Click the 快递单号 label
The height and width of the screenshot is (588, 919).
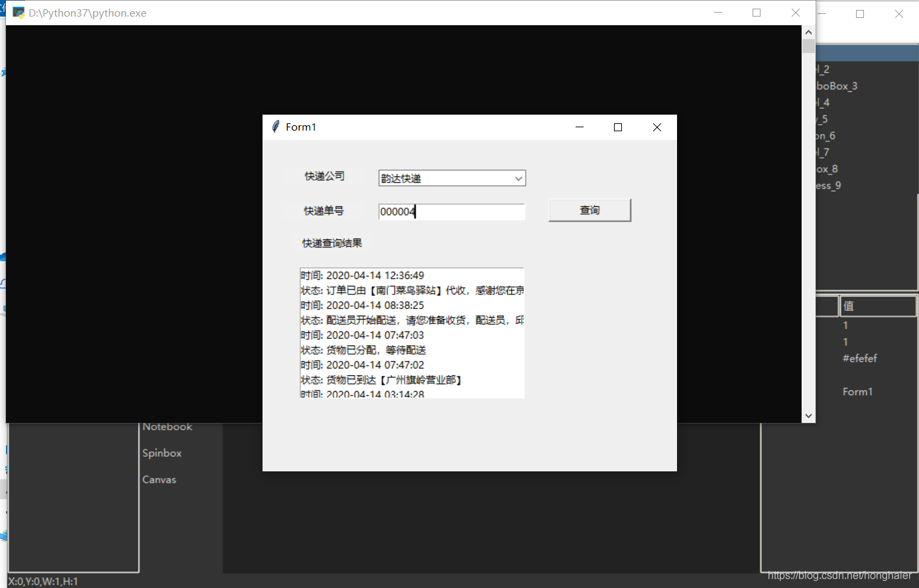click(x=324, y=211)
